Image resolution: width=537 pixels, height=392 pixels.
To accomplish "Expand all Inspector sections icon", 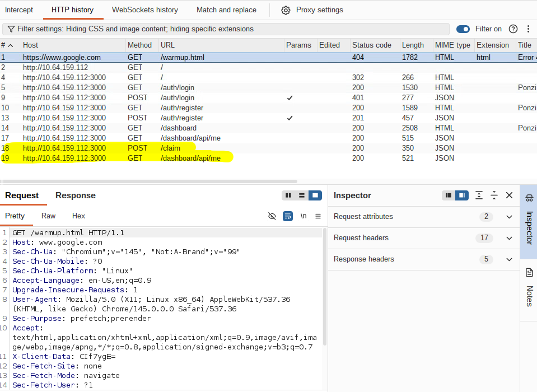I will [479, 195].
